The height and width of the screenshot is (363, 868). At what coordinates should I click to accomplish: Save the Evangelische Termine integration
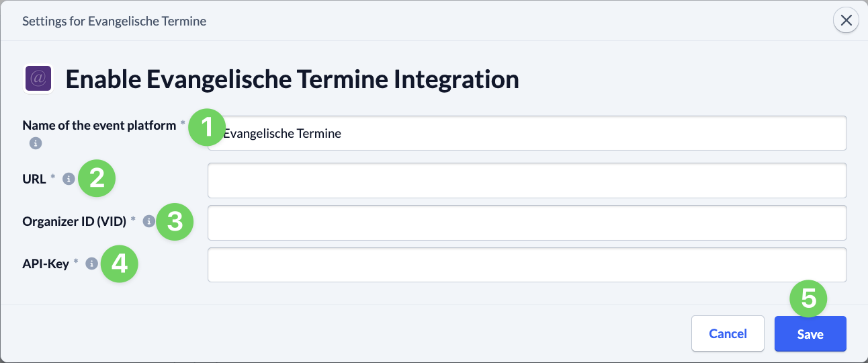(x=810, y=333)
